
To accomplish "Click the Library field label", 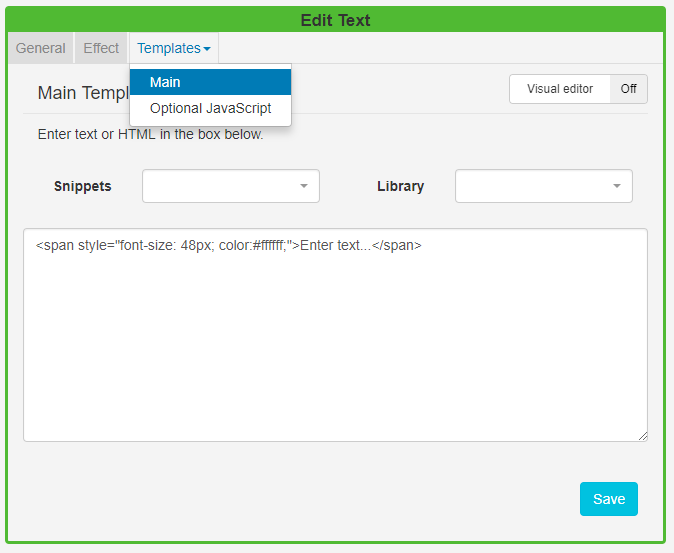I will (x=400, y=186).
